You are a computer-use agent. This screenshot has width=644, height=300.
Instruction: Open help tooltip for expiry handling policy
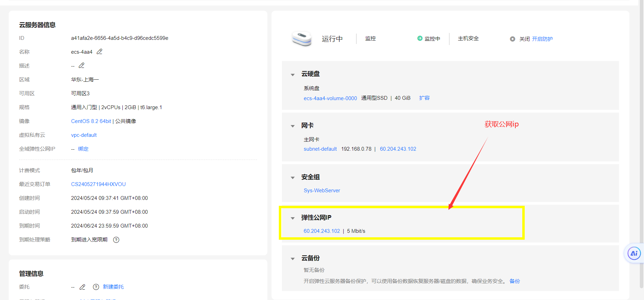pyautogui.click(x=116, y=240)
